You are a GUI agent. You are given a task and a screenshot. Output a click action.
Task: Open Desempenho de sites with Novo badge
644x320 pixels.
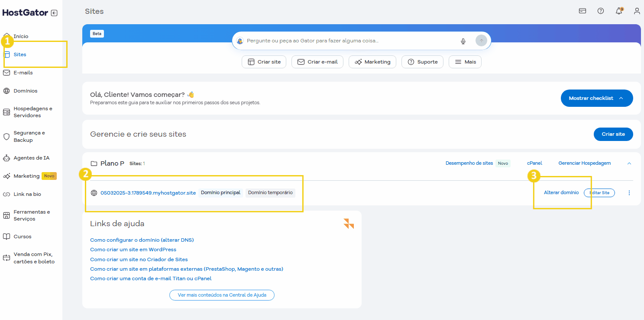pos(469,163)
